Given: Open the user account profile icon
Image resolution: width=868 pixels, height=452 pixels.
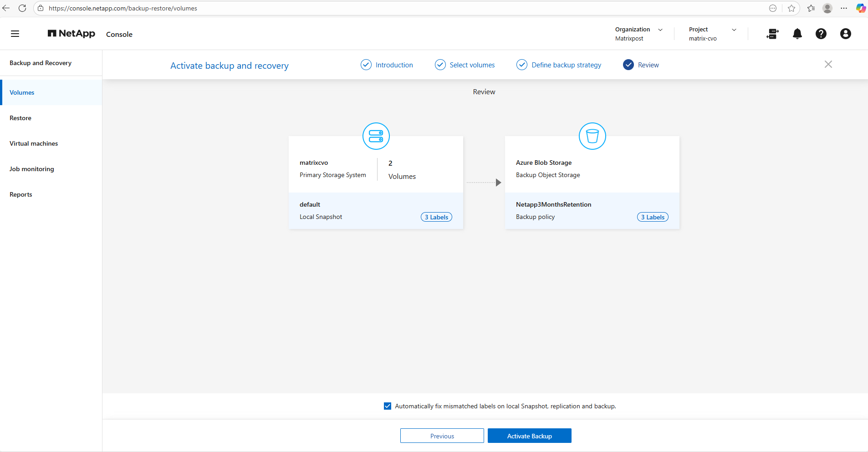Looking at the screenshot, I should (x=845, y=34).
